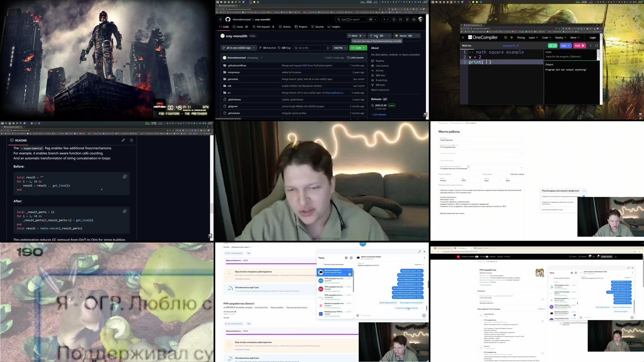
Task: Open the OneCompiler search icon
Action: click(x=505, y=37)
